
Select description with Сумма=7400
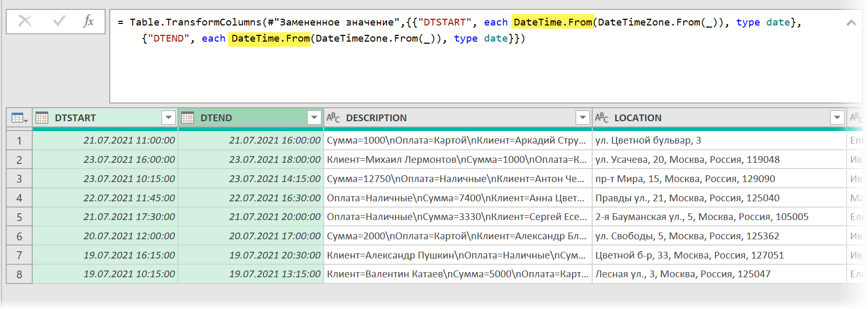[458, 198]
